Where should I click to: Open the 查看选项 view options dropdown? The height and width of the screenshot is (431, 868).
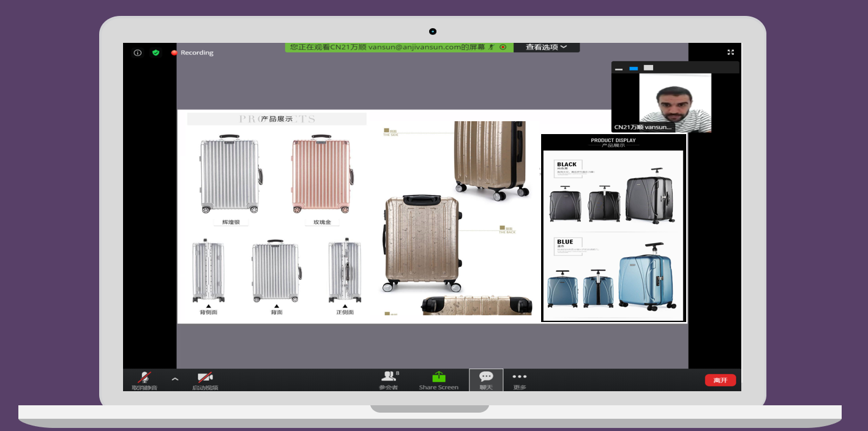pyautogui.click(x=546, y=47)
